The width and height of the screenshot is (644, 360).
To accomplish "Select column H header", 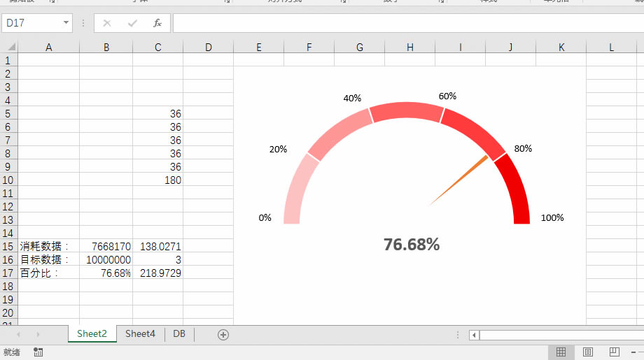I will (410, 47).
